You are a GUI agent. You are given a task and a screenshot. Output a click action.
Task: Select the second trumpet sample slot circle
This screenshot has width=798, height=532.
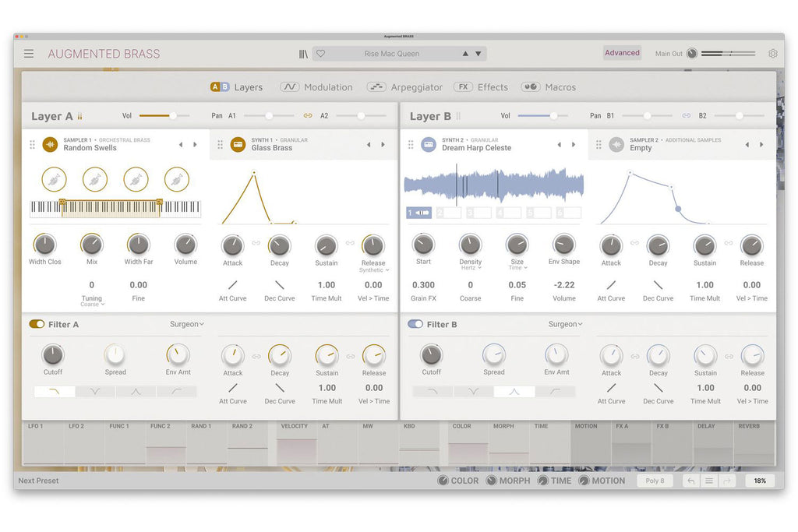[x=95, y=179]
